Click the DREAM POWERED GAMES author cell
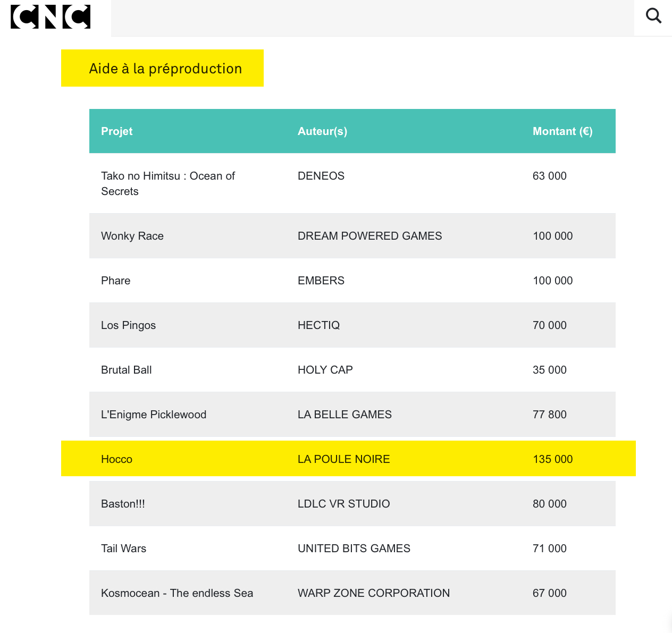The height and width of the screenshot is (633, 672). [370, 236]
